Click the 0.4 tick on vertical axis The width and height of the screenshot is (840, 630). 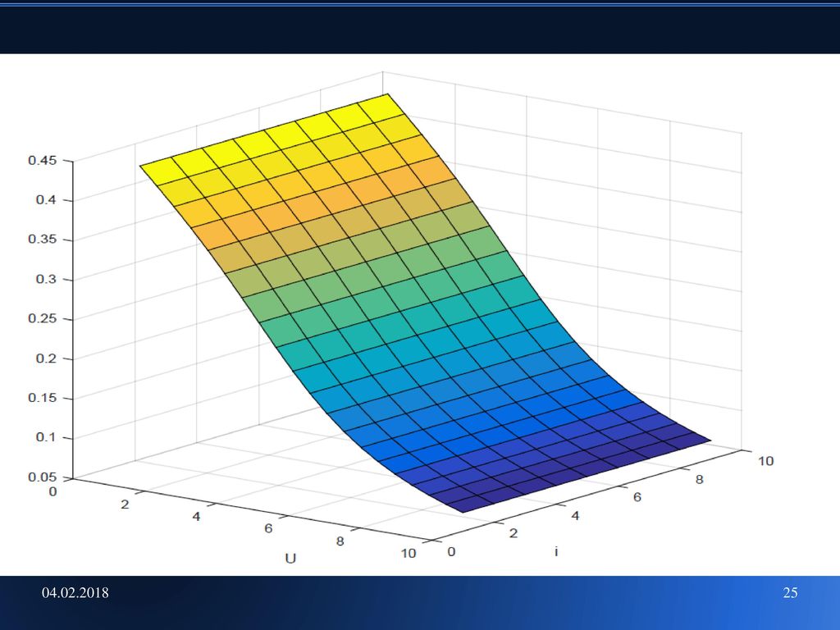point(46,200)
